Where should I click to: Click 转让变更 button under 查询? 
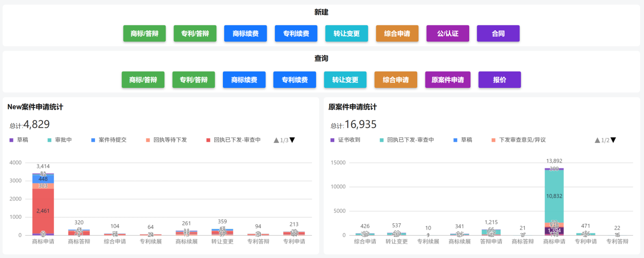click(x=345, y=80)
